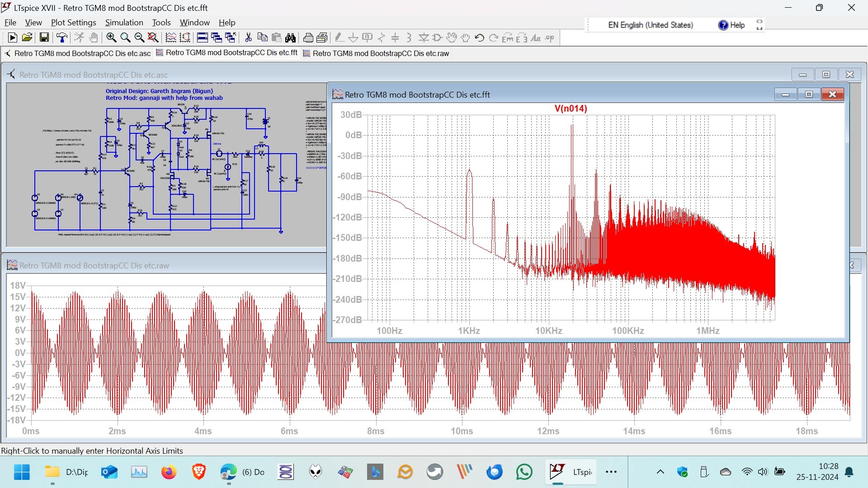Open the Help menu
The height and width of the screenshot is (488, 868).
[227, 23]
